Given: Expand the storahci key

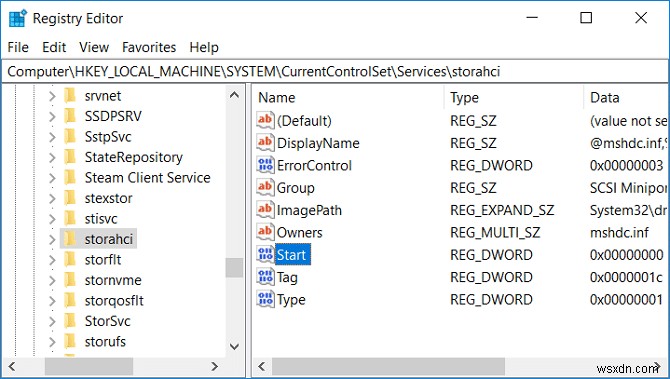Looking at the screenshot, I should tap(52, 239).
